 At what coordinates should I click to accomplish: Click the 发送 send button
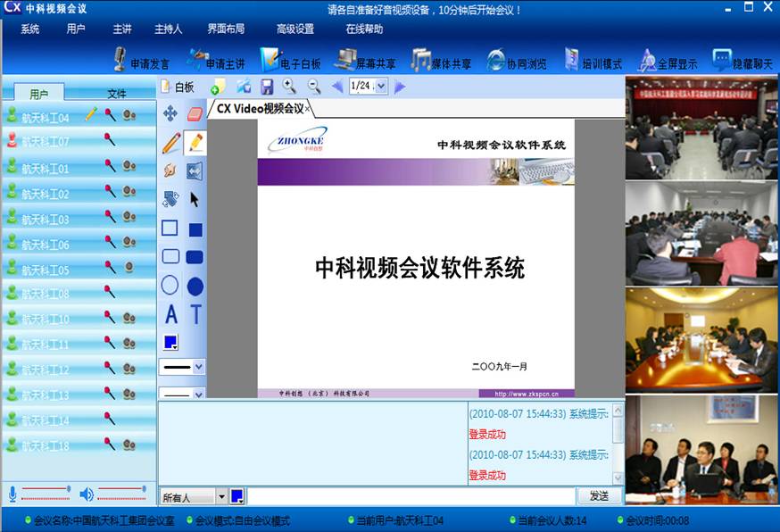[x=599, y=495]
